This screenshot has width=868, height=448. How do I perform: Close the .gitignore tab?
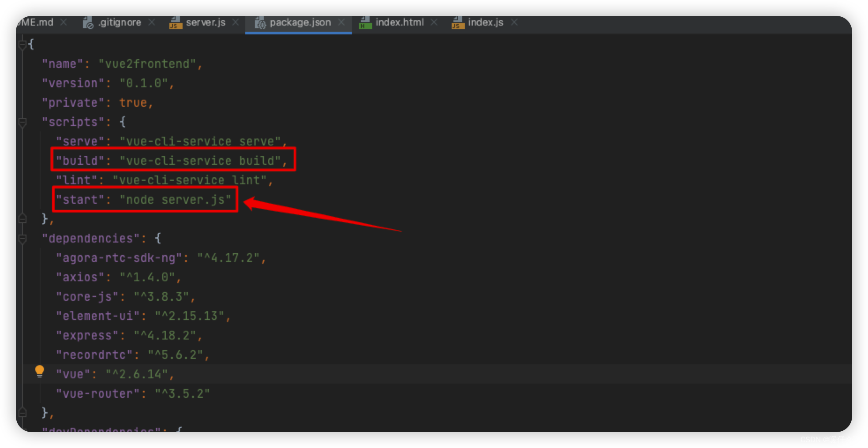pos(152,22)
